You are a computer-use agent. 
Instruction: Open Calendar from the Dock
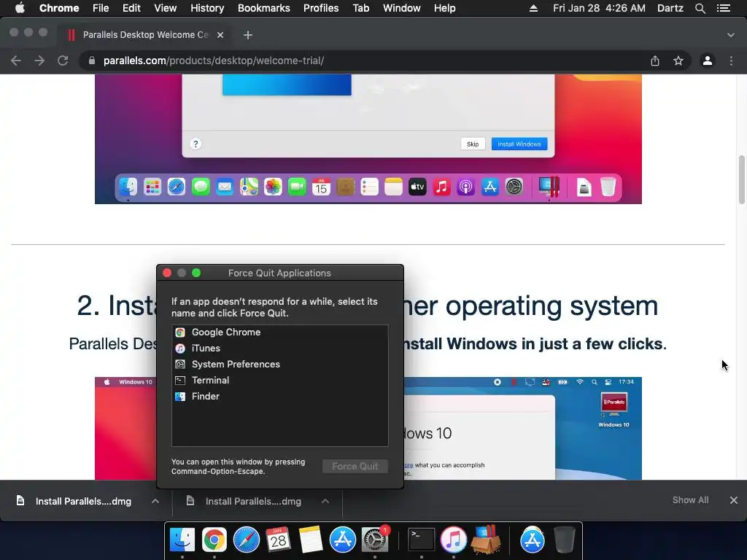pos(278,540)
